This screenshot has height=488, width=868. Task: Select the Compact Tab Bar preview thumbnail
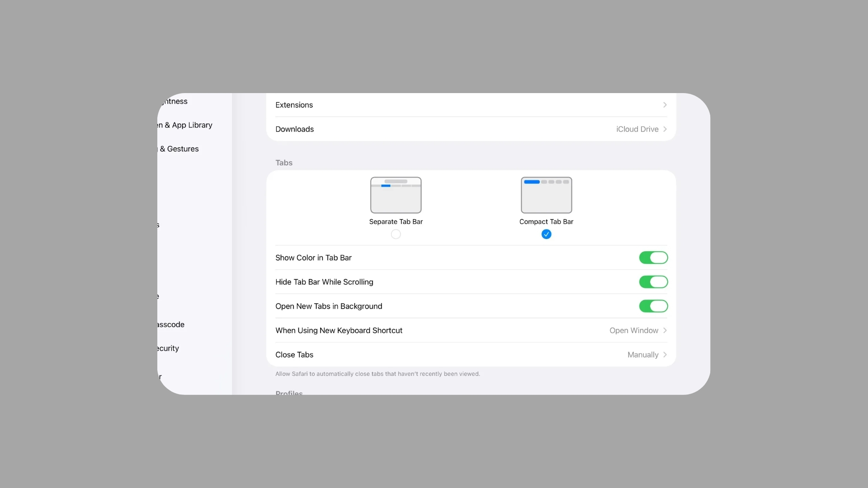click(546, 195)
